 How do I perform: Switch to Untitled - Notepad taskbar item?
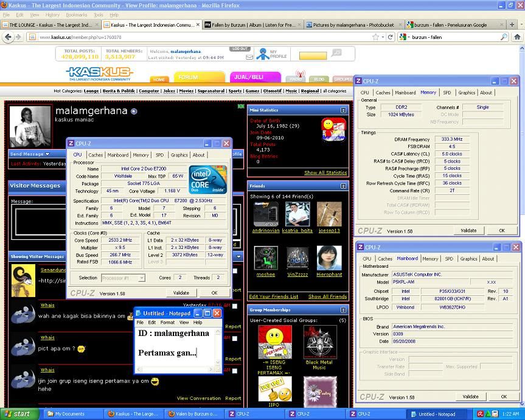437,414
